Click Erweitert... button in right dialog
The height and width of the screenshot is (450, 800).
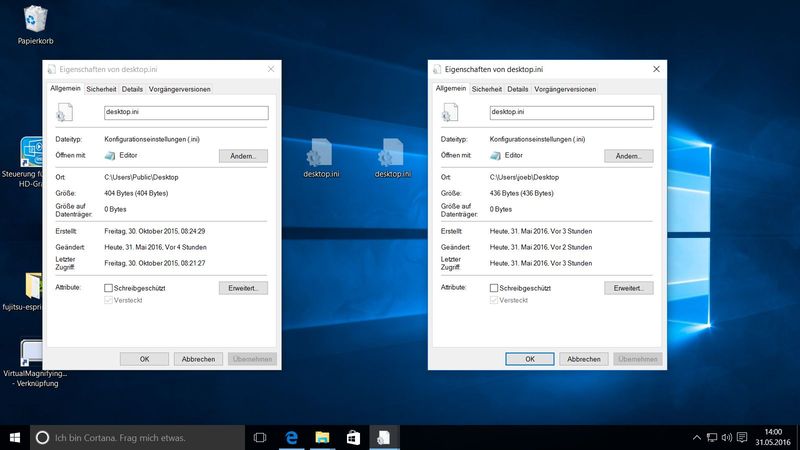tap(628, 288)
